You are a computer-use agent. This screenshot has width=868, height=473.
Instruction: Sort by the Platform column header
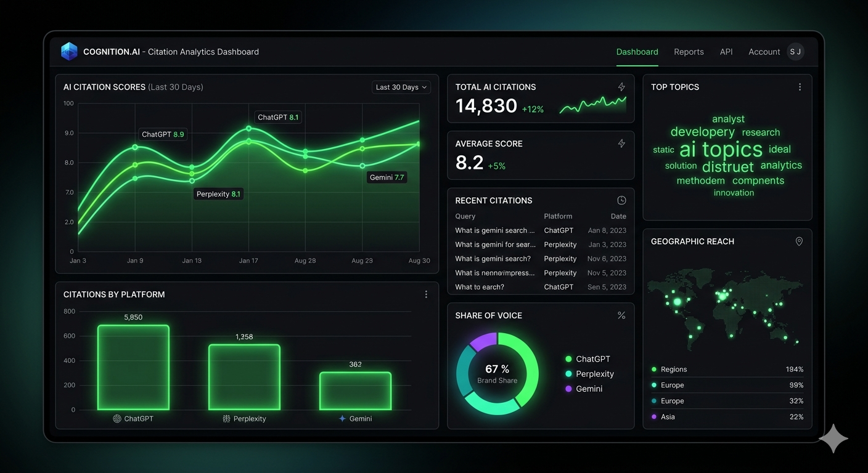click(558, 216)
